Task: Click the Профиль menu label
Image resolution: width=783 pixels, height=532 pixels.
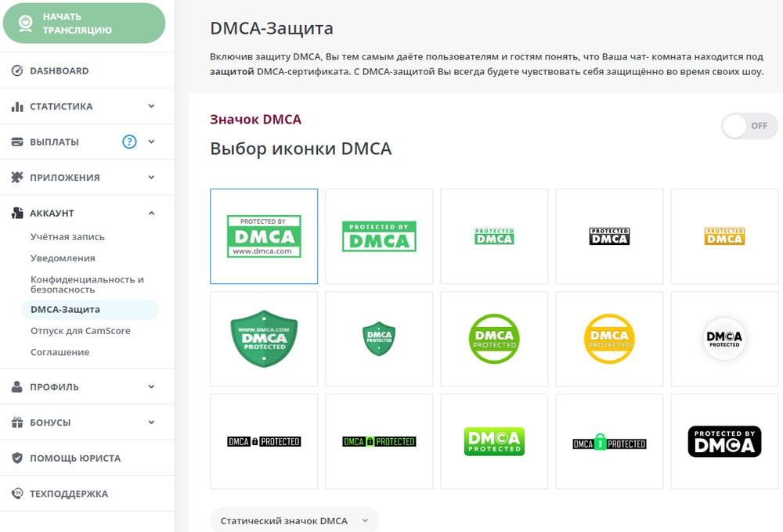Action: [x=55, y=386]
